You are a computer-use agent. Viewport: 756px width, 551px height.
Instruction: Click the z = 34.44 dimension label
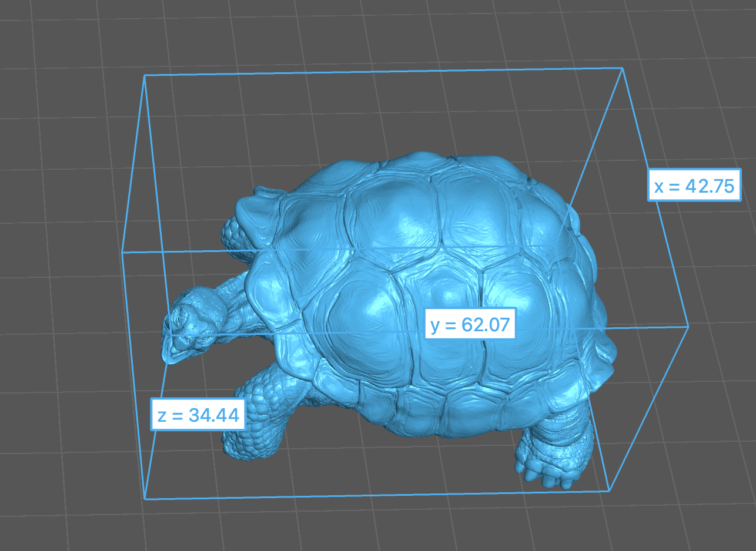click(198, 415)
